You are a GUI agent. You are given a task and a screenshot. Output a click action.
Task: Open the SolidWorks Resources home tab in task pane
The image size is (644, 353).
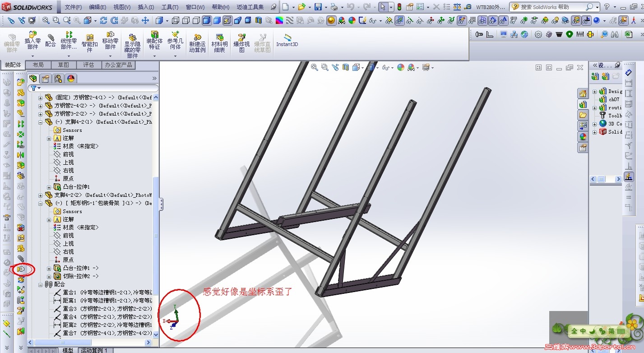(x=583, y=93)
